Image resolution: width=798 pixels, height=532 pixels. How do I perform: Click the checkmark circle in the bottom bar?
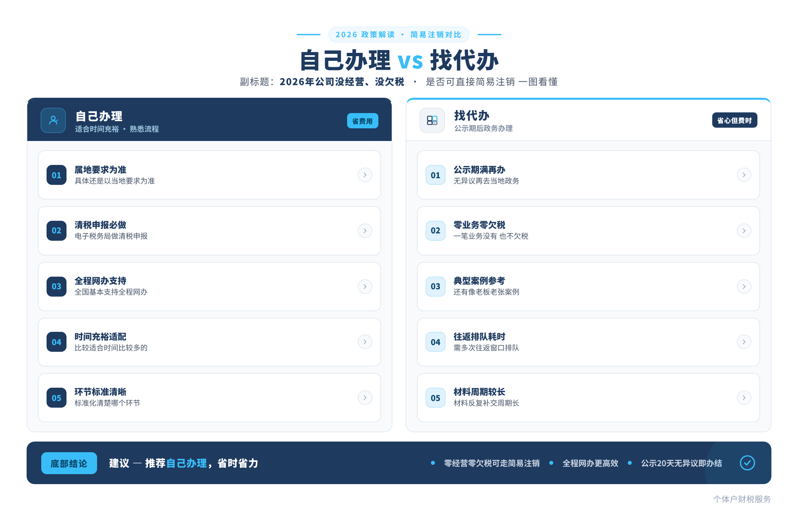click(x=747, y=463)
